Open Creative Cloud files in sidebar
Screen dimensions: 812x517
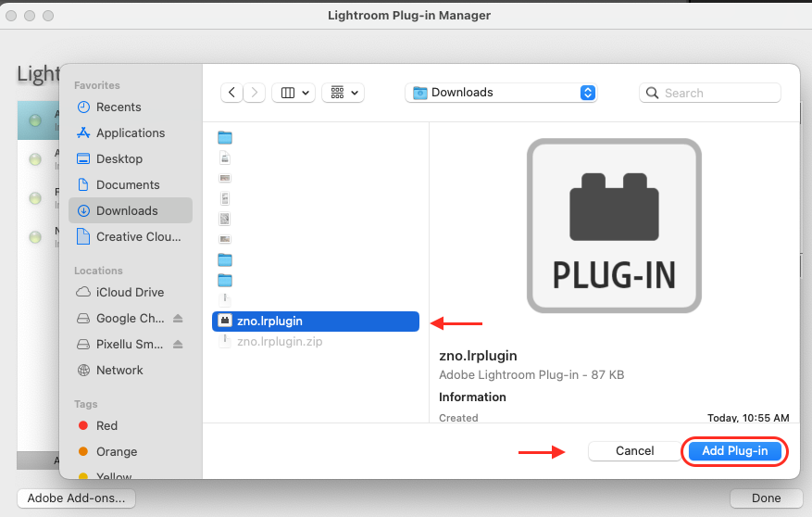[x=131, y=237]
